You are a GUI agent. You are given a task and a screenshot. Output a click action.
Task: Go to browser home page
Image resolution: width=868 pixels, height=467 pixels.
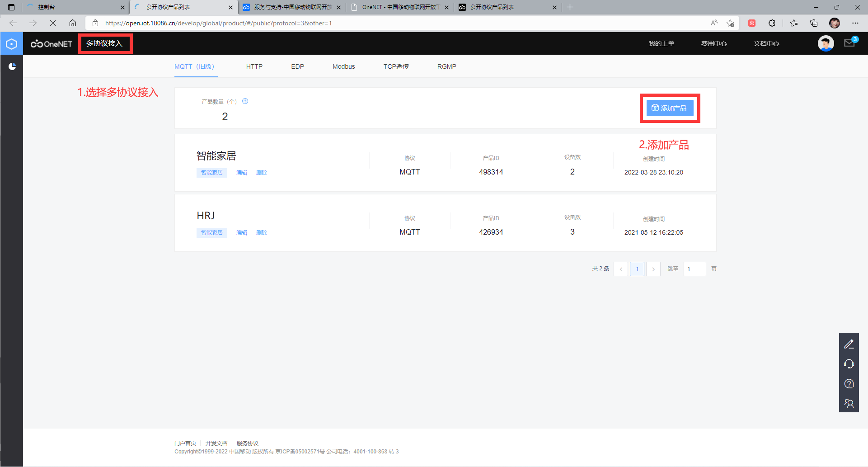pyautogui.click(x=73, y=23)
